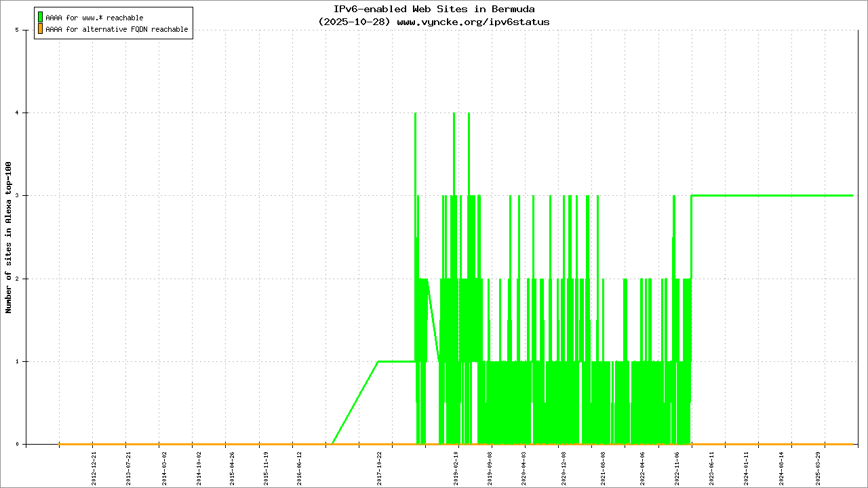868x488 pixels.
Task: Select the 'AAAA for www.* reachable' legend label
Action: pyautogui.click(x=94, y=18)
